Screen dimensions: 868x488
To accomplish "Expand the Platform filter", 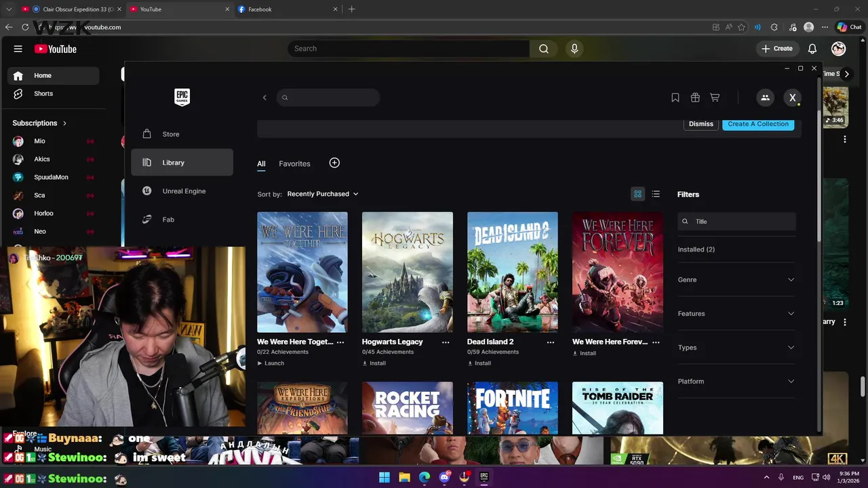I will 736,382.
